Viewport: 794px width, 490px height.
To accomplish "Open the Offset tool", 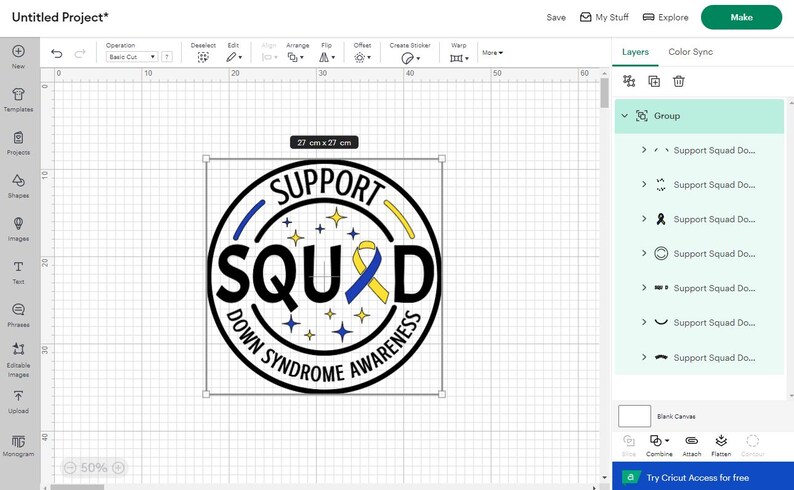I will (x=362, y=57).
